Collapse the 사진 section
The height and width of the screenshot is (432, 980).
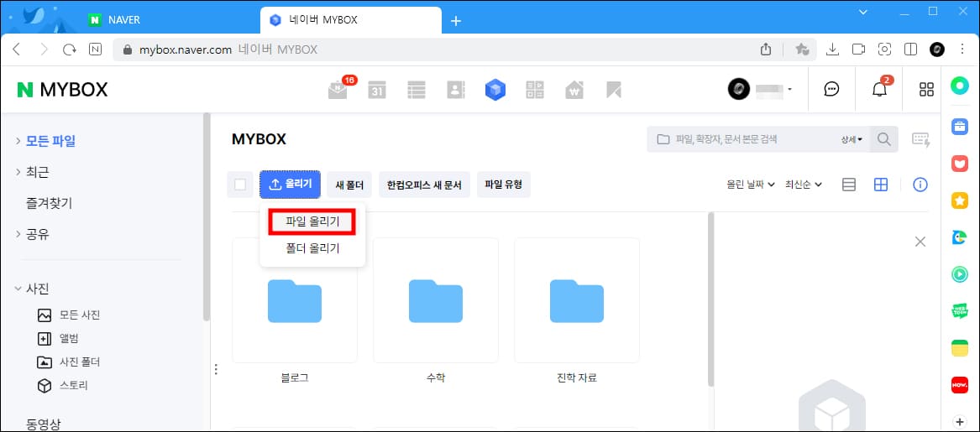[18, 289]
